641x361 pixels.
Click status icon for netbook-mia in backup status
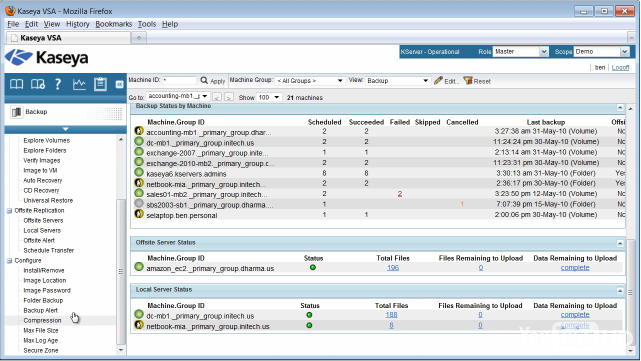[x=139, y=183]
